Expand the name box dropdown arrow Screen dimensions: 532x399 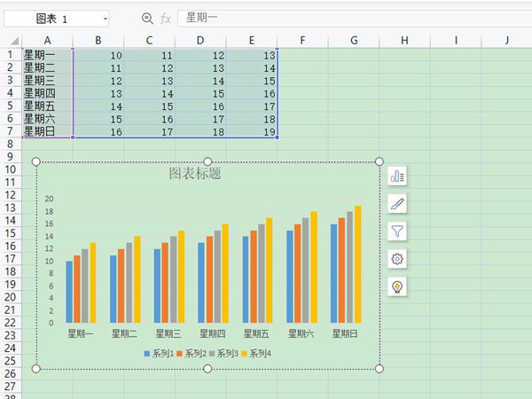tap(105, 19)
